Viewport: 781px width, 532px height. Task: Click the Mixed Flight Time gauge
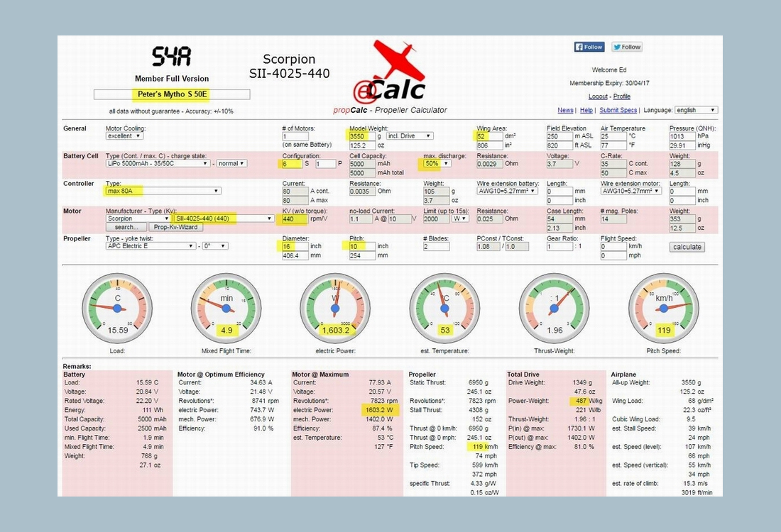click(226, 308)
